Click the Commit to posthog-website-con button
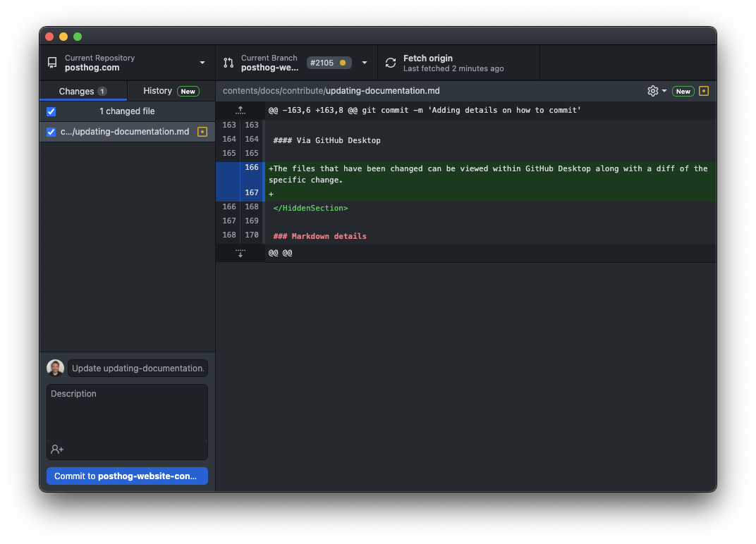The width and height of the screenshot is (756, 544). pyautogui.click(x=127, y=476)
